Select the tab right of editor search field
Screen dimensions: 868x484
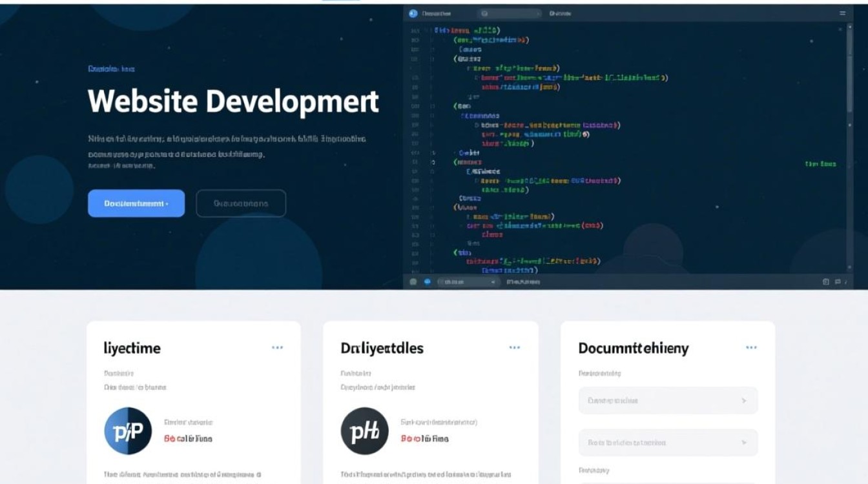point(560,13)
